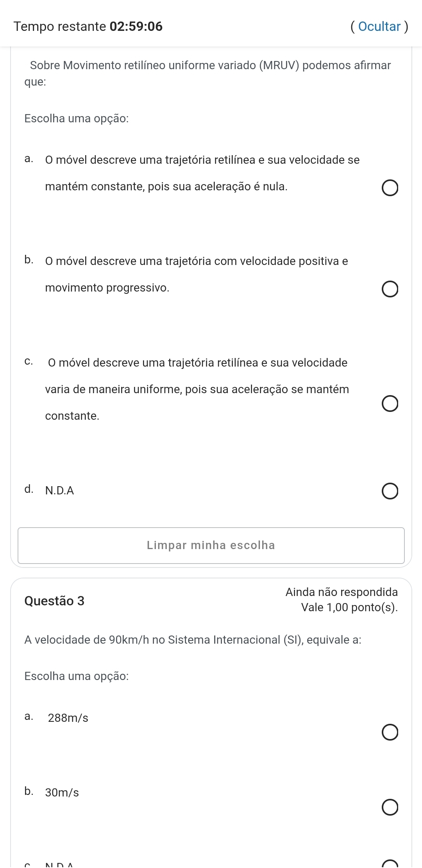Viewport: 422px width, 868px height.
Task: Select the N.D.A radio button in MRUV question
Action: (390, 491)
